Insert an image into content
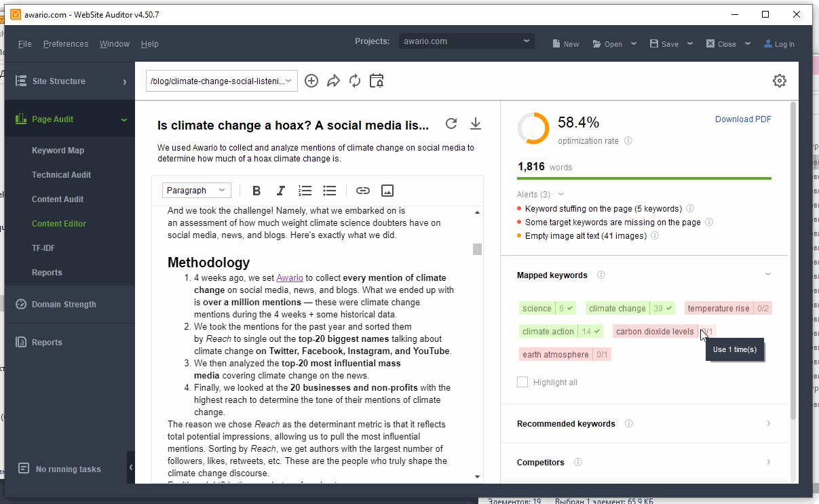The width and height of the screenshot is (819, 504). point(387,191)
